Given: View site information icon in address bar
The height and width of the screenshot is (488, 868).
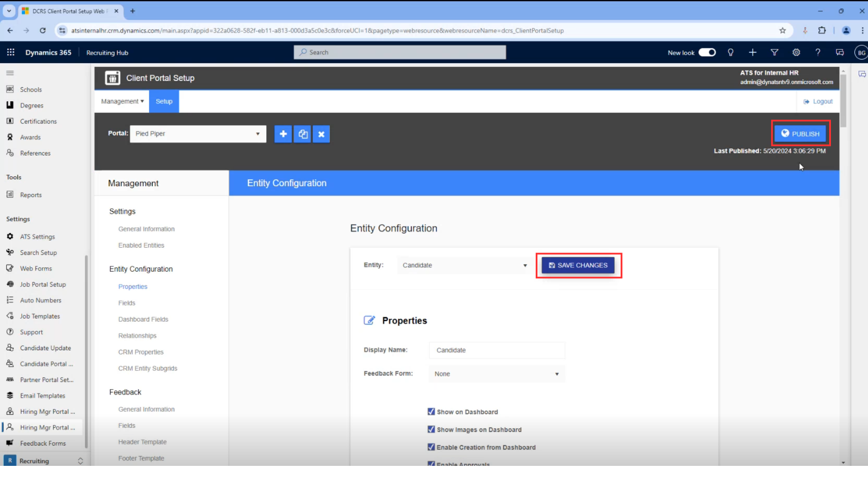Looking at the screenshot, I should pos(62,30).
